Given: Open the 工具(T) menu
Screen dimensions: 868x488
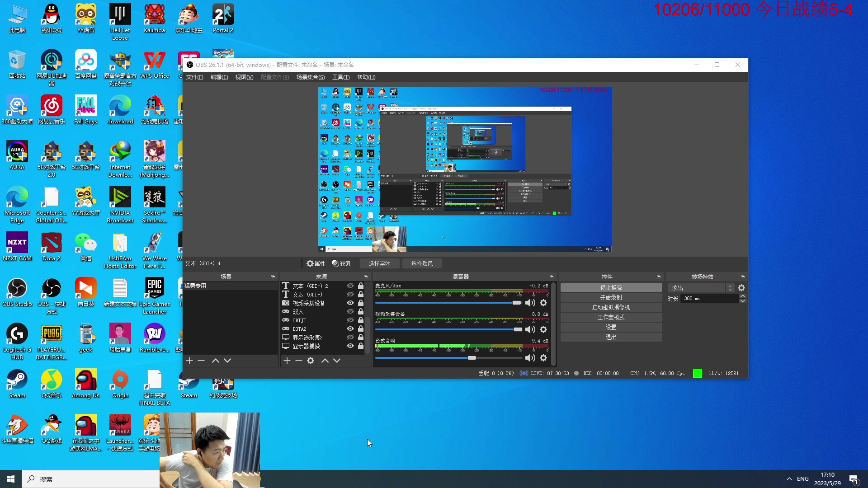Looking at the screenshot, I should (x=341, y=77).
